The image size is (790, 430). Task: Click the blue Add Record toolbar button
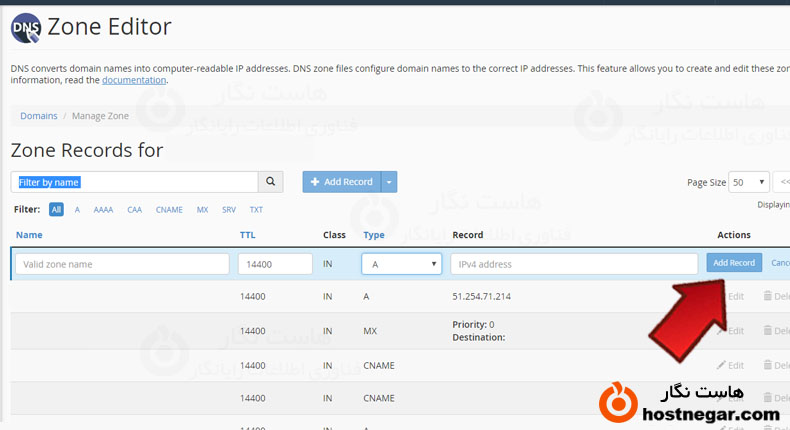click(x=341, y=182)
